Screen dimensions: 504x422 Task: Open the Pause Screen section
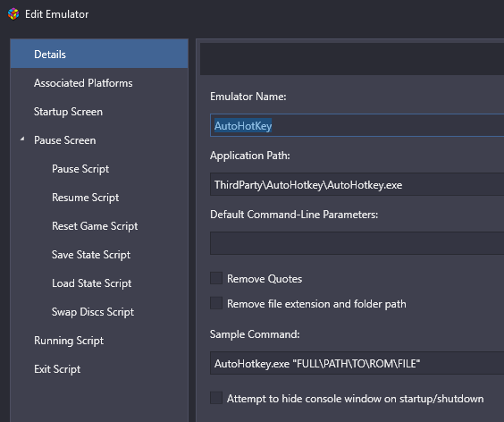(99, 140)
